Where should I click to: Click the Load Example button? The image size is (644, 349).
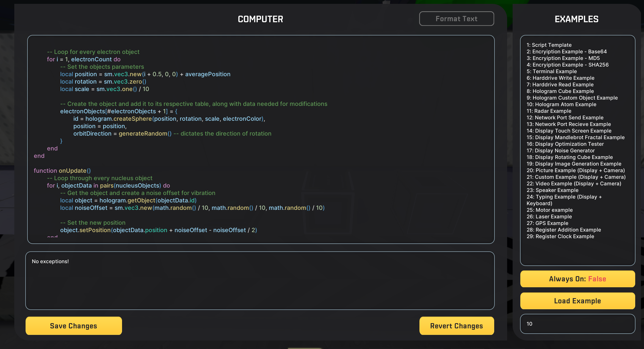click(578, 300)
